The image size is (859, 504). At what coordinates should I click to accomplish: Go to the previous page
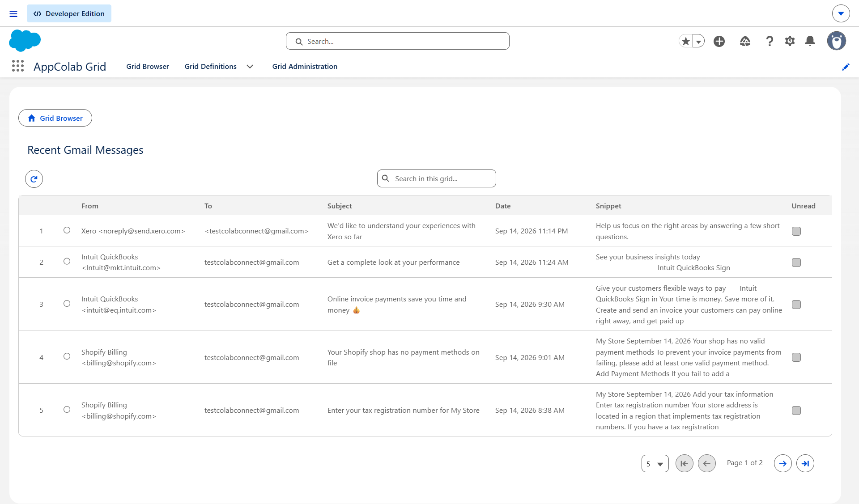coord(707,463)
